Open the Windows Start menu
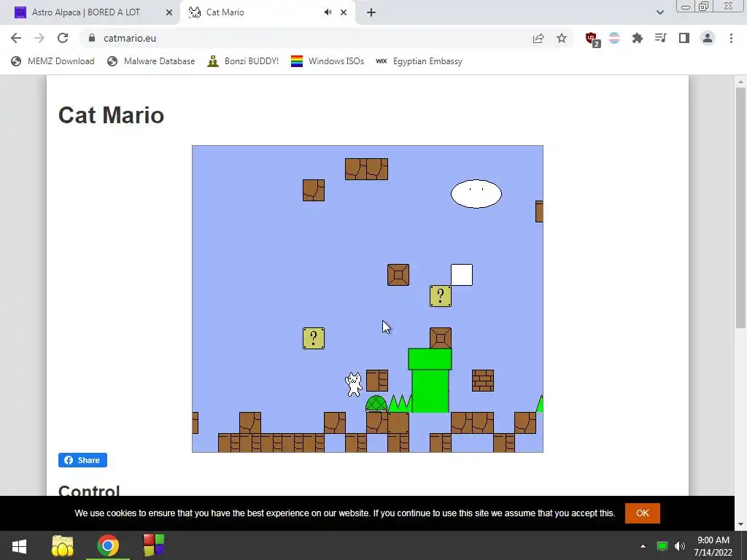The image size is (747, 560). tap(19, 545)
